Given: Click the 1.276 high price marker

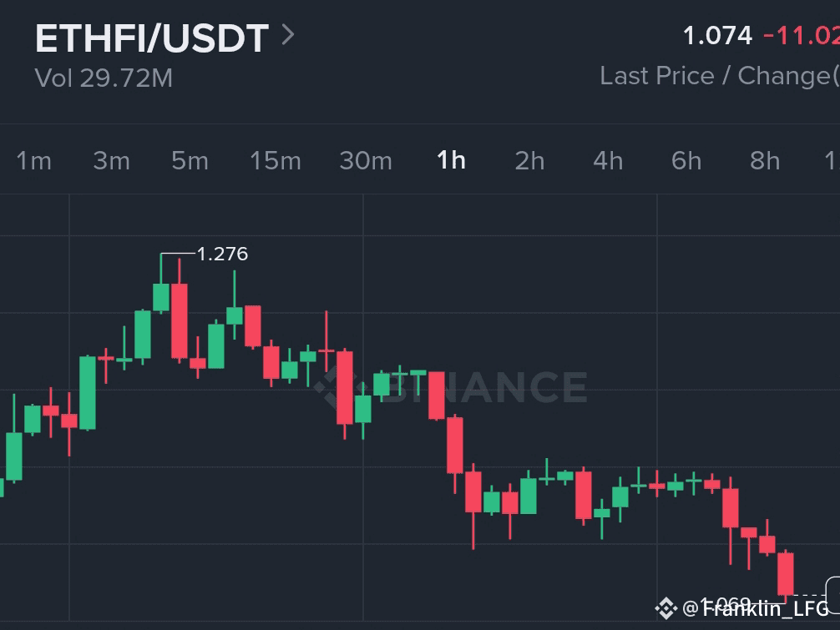Looking at the screenshot, I should point(221,254).
